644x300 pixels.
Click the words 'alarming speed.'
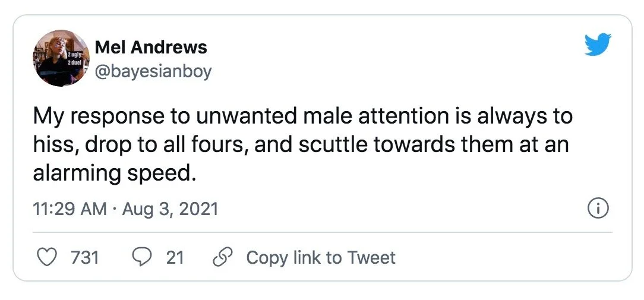point(112,174)
